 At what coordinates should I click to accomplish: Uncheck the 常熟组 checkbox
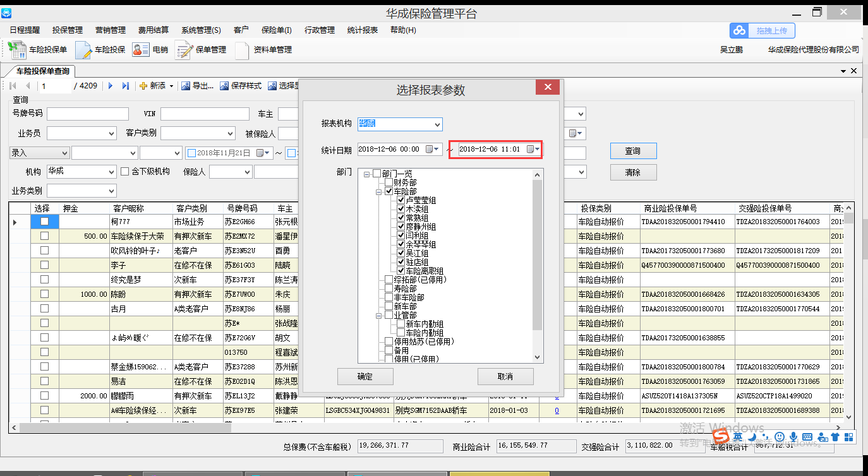(x=401, y=218)
